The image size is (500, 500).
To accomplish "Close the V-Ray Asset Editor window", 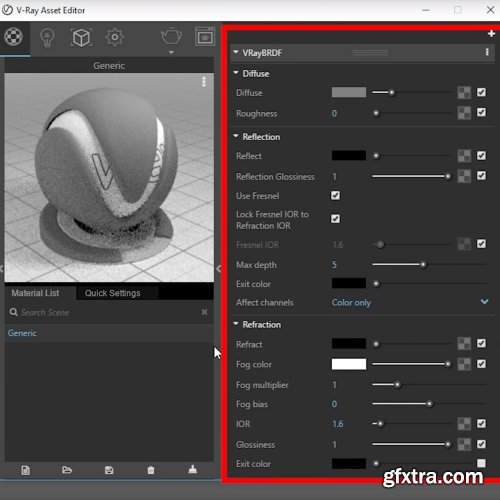I will pos(490,10).
